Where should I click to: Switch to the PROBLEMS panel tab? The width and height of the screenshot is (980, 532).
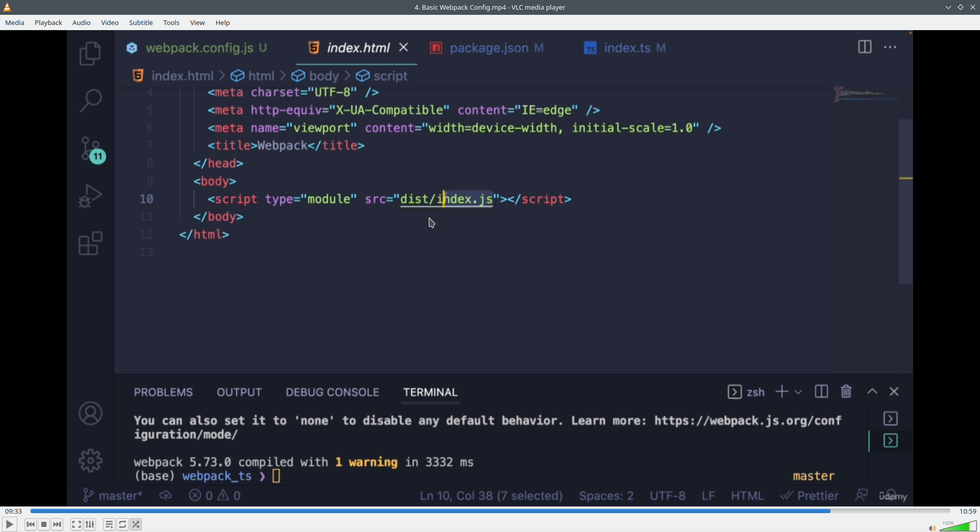pyautogui.click(x=163, y=392)
